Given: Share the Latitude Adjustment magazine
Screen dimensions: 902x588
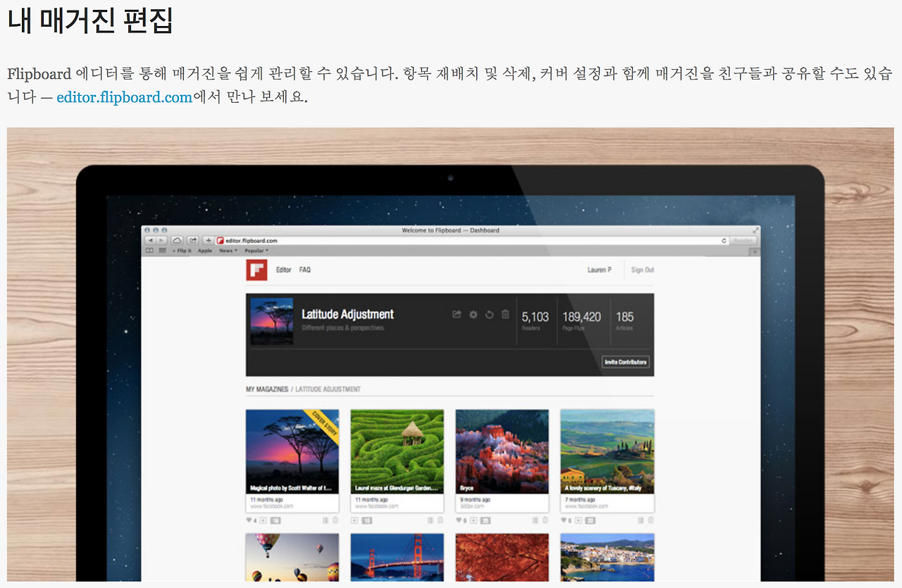Looking at the screenshot, I should pyautogui.click(x=457, y=315).
